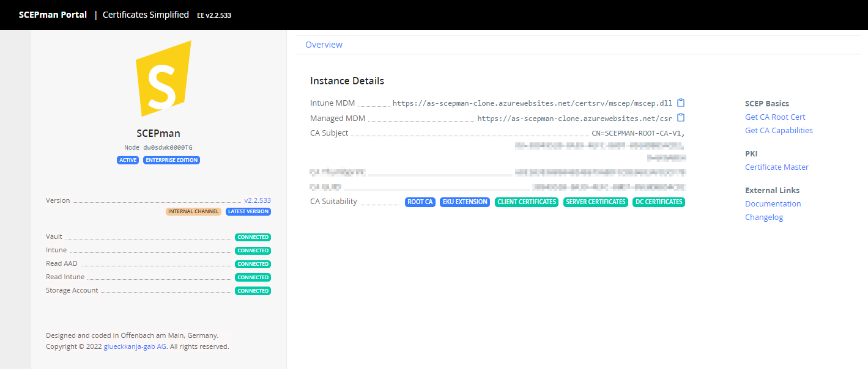The image size is (868, 369).
Task: Click the Certificates Simplified header text
Action: [x=146, y=15]
